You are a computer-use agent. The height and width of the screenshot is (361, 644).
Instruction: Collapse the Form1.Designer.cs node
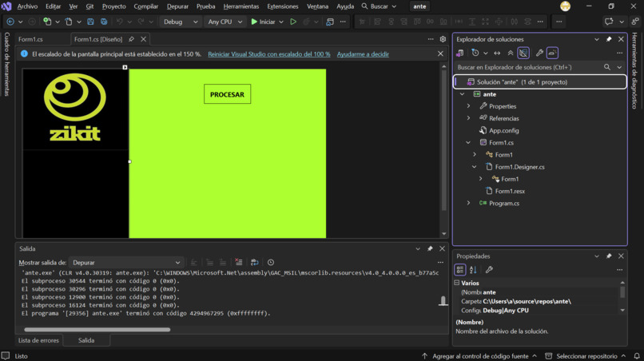click(475, 167)
